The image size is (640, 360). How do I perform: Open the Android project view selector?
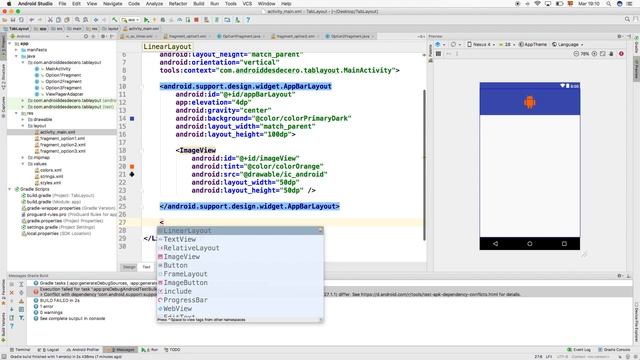39,36
